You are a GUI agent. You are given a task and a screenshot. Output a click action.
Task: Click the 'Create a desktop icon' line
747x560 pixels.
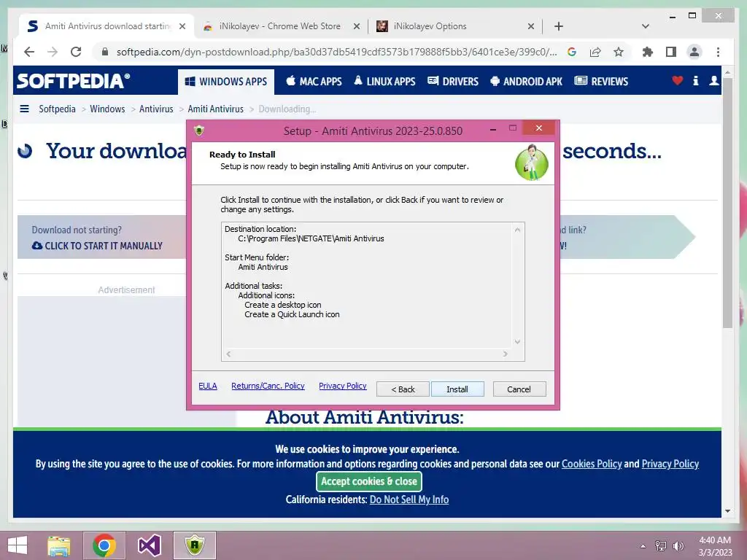click(283, 305)
